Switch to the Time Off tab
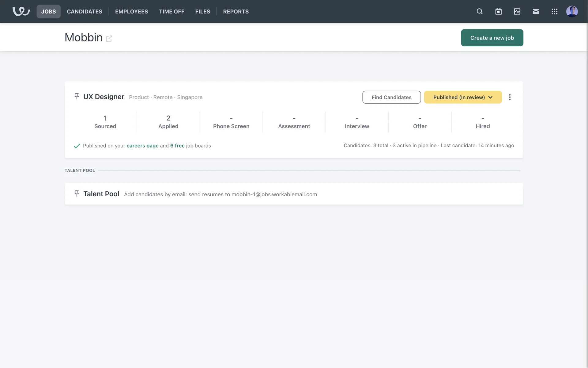This screenshot has height=368, width=588. tap(171, 11)
